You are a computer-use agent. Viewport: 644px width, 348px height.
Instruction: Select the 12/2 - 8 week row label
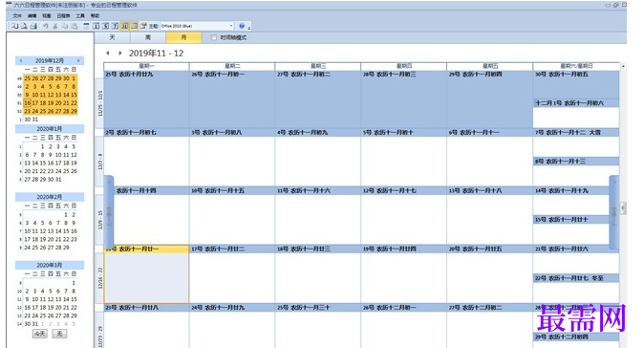click(99, 162)
